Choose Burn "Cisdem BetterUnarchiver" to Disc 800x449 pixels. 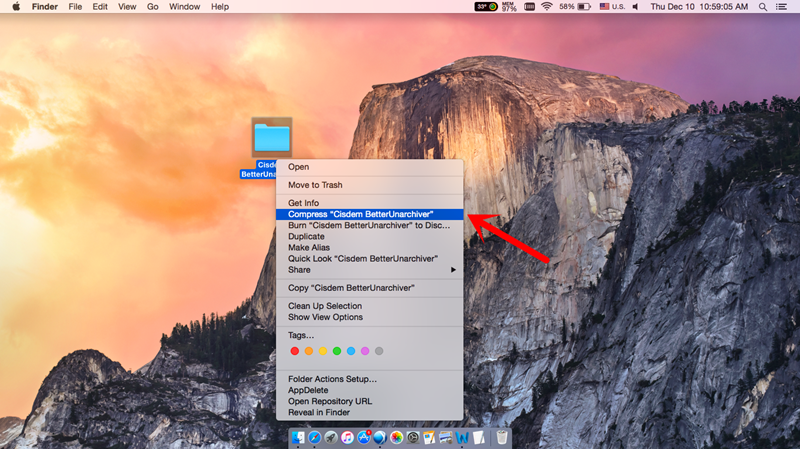369,226
